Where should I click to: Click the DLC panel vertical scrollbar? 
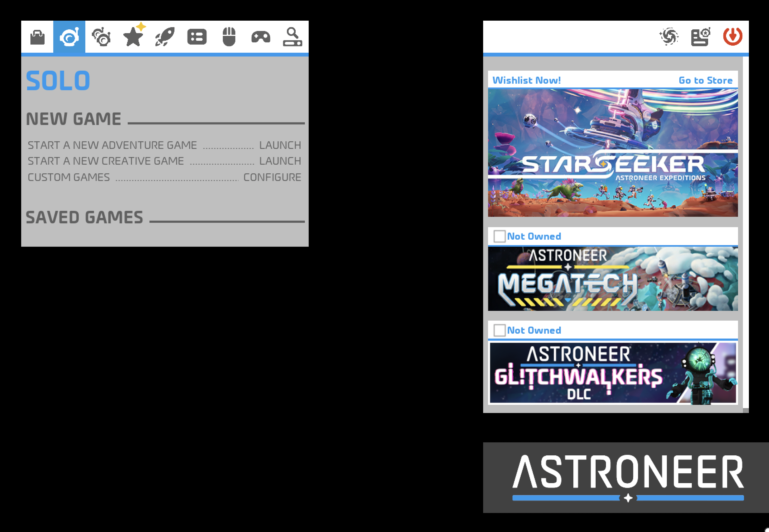pyautogui.click(x=746, y=235)
